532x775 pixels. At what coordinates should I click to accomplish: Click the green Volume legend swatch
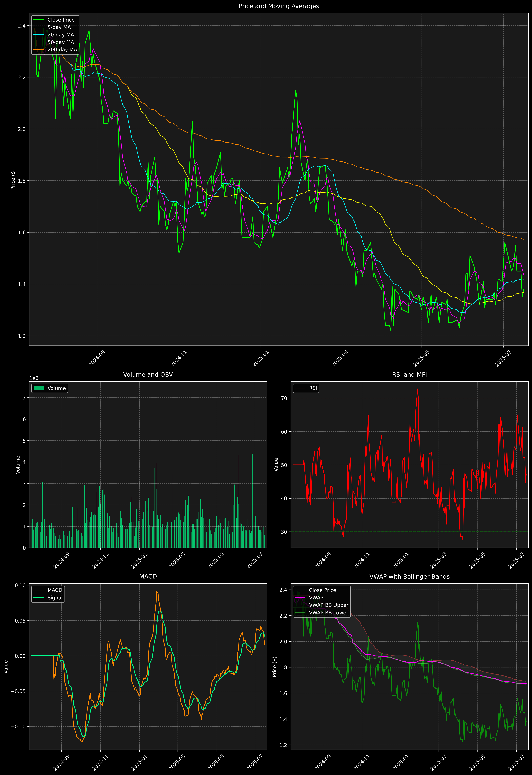point(39,388)
